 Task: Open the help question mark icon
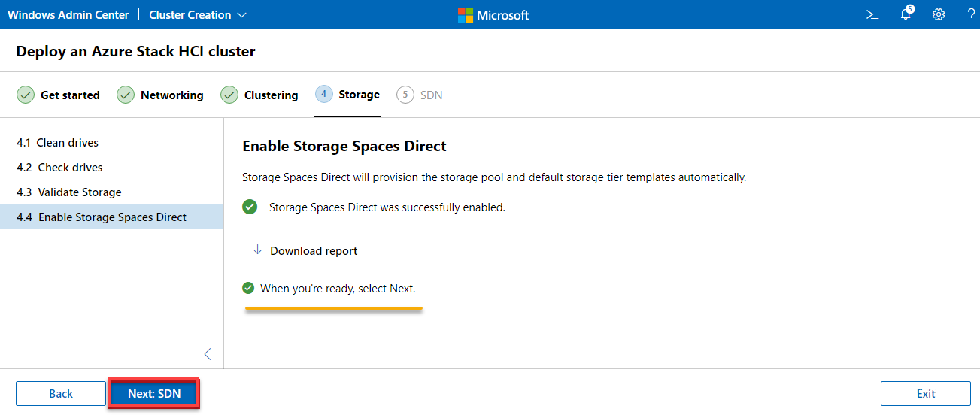tap(971, 14)
